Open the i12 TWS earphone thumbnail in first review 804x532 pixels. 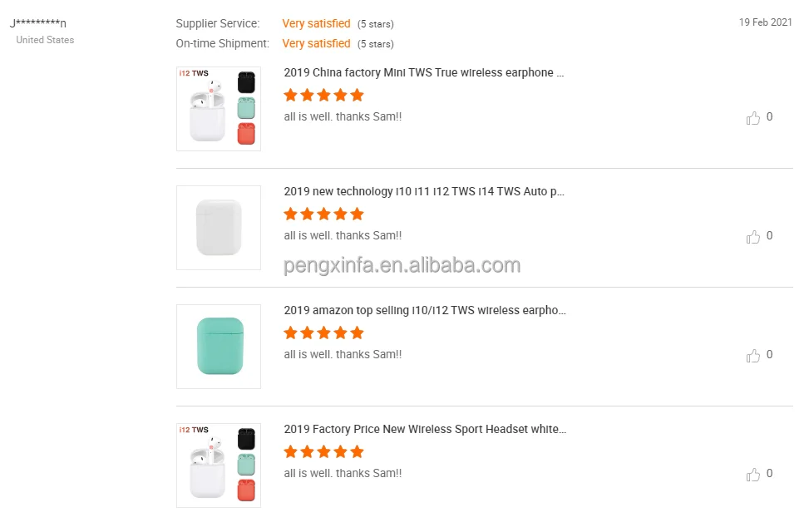tap(219, 109)
